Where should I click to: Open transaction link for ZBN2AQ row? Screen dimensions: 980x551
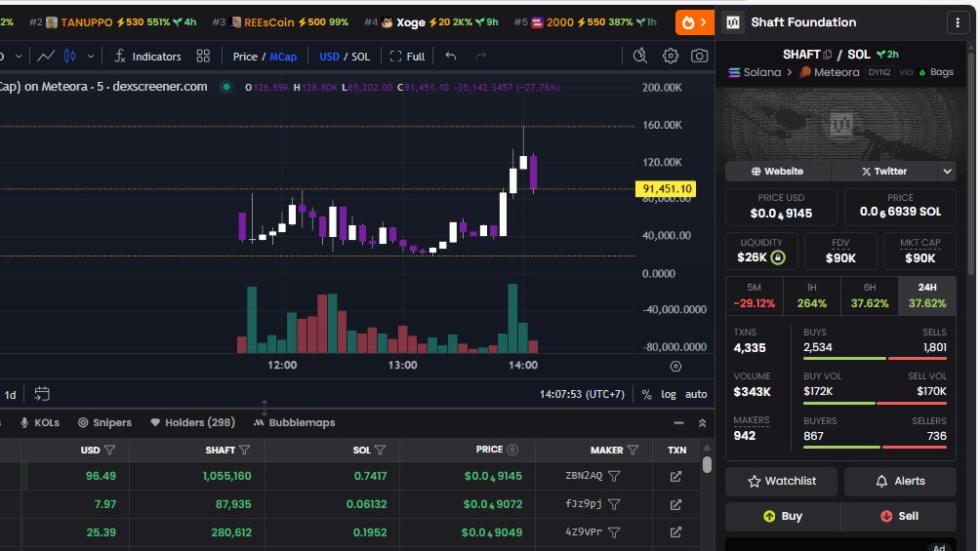(675, 477)
